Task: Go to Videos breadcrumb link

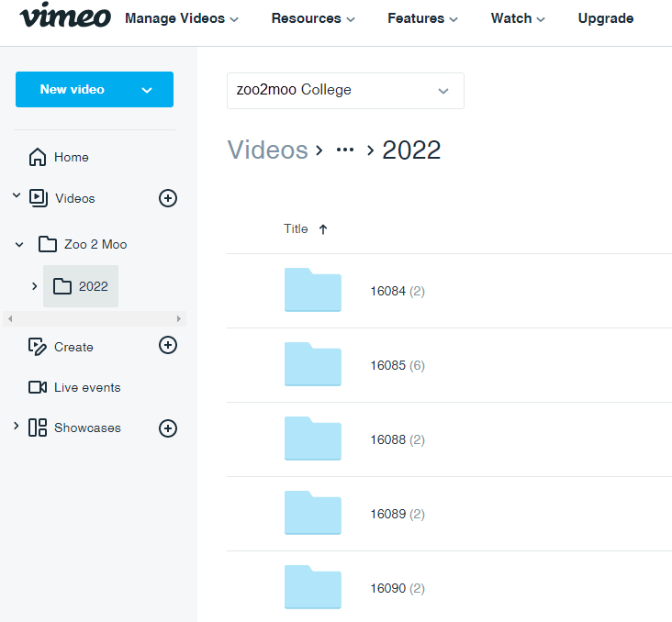Action: click(268, 150)
